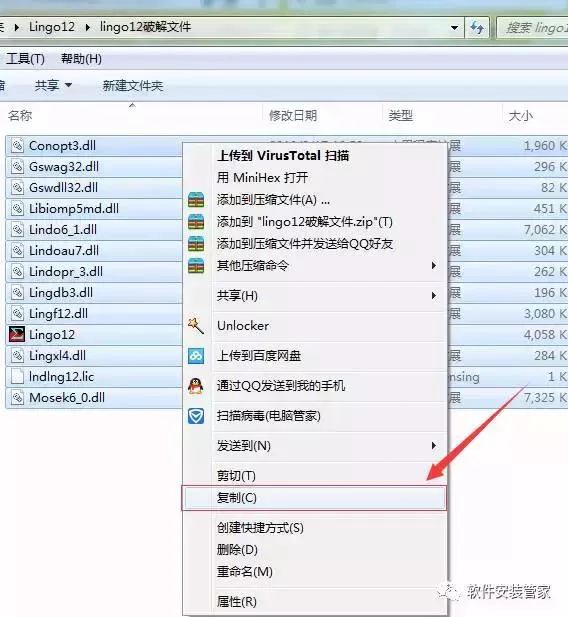Click the Libiomp5md.dll file icon
This screenshot has height=617, width=568.
[17, 209]
